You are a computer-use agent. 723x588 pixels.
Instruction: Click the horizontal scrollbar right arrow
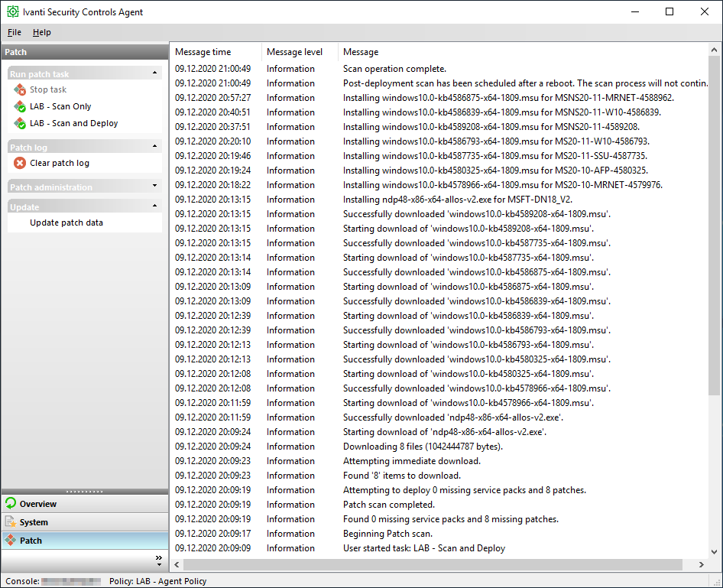click(x=702, y=564)
